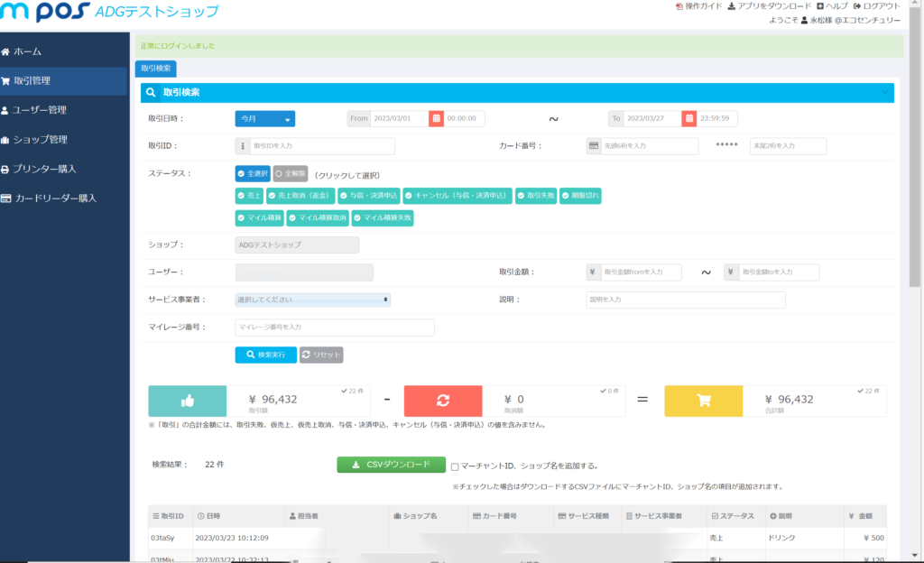Click the yellow shopping cart total icon
The height and width of the screenshot is (563, 924).
[703, 401]
